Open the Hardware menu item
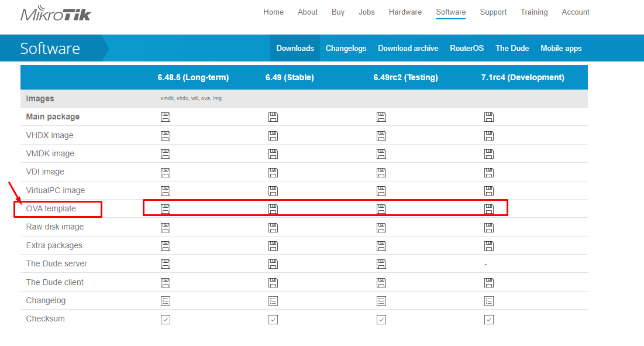Viewport: 644px width, 346px height. 405,12
